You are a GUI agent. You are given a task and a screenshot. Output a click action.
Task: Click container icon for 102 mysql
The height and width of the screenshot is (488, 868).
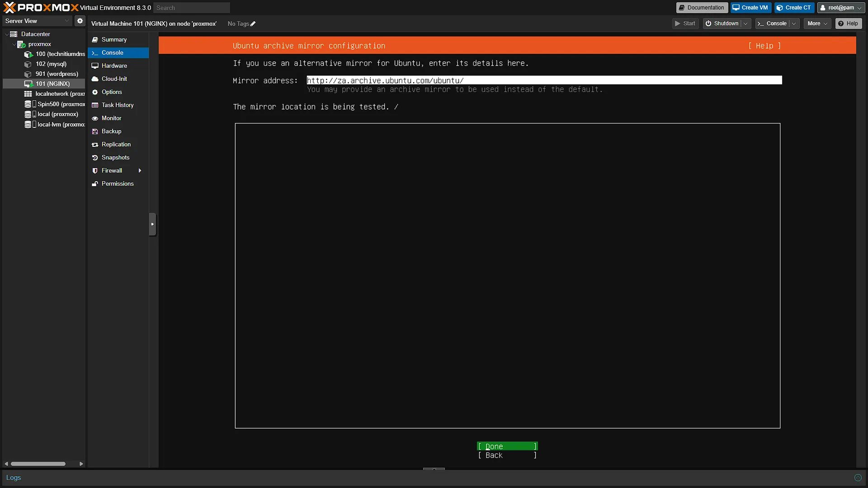(x=28, y=64)
